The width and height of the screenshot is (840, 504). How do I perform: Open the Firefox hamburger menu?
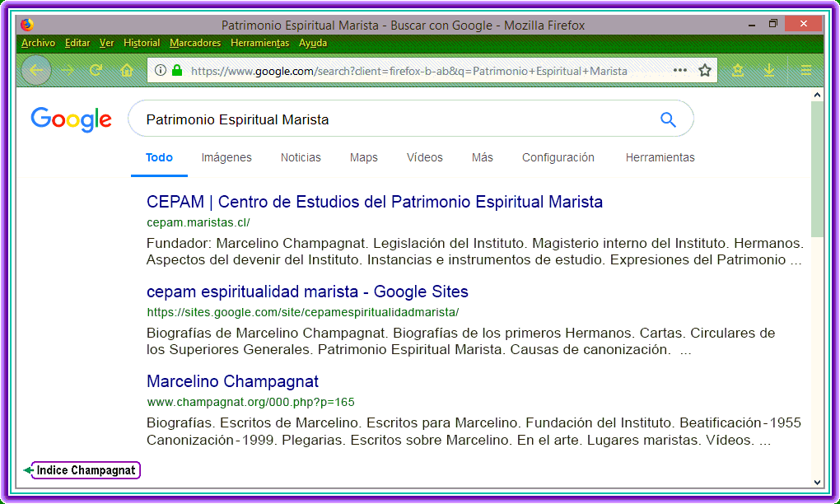pos(805,70)
